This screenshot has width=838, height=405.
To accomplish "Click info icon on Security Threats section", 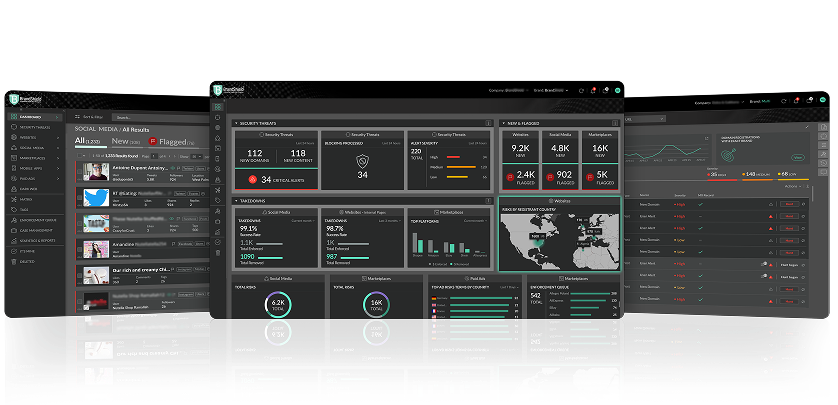I will pyautogui.click(x=488, y=123).
